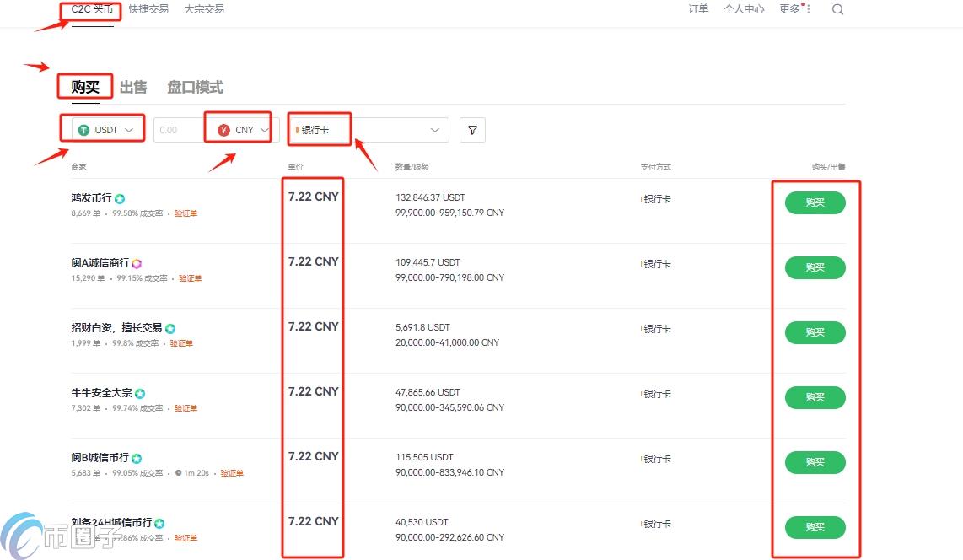Viewport: 963px width, 560px height.
Task: Open the 验证单 link under 闽A诚信商行
Action: point(190,277)
